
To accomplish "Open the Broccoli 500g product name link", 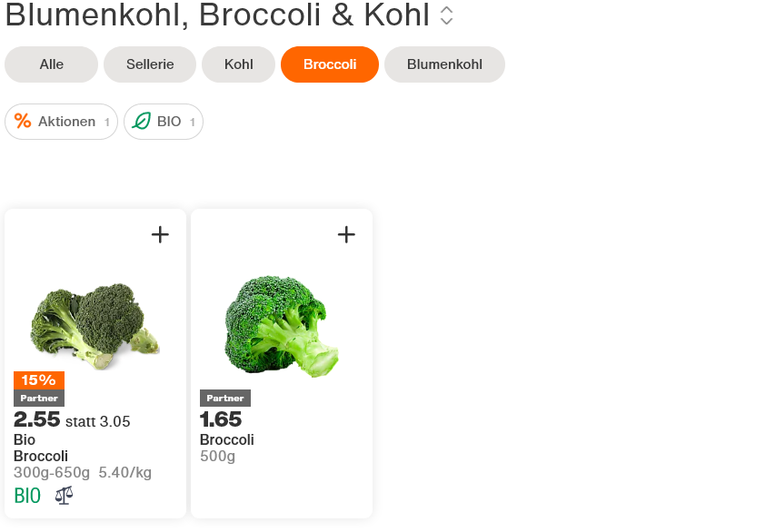I will click(x=226, y=440).
